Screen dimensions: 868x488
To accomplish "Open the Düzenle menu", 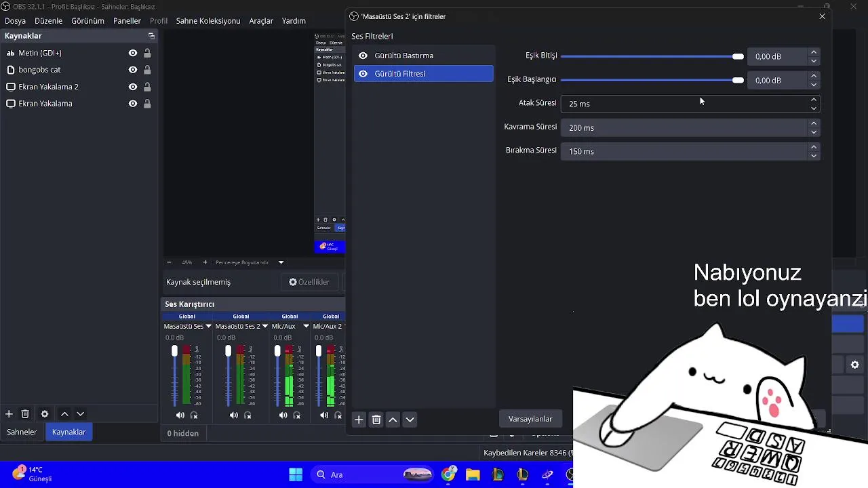I will (48, 21).
